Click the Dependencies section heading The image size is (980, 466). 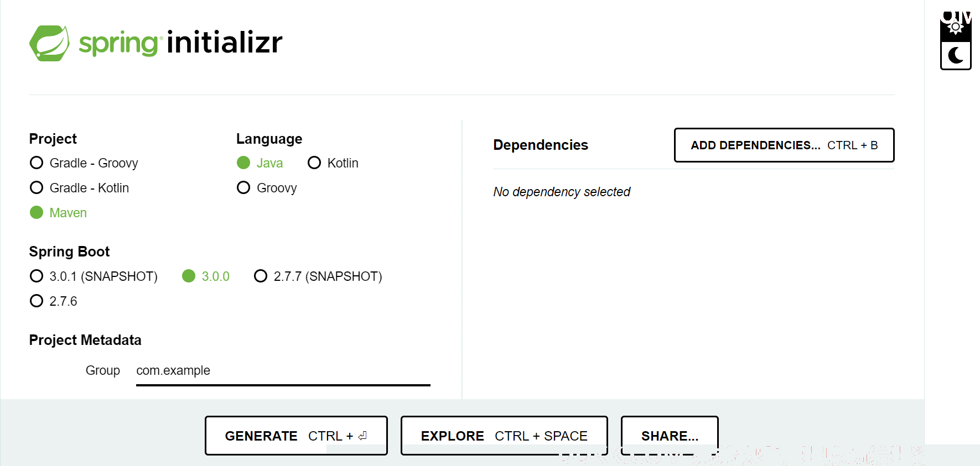coord(541,145)
